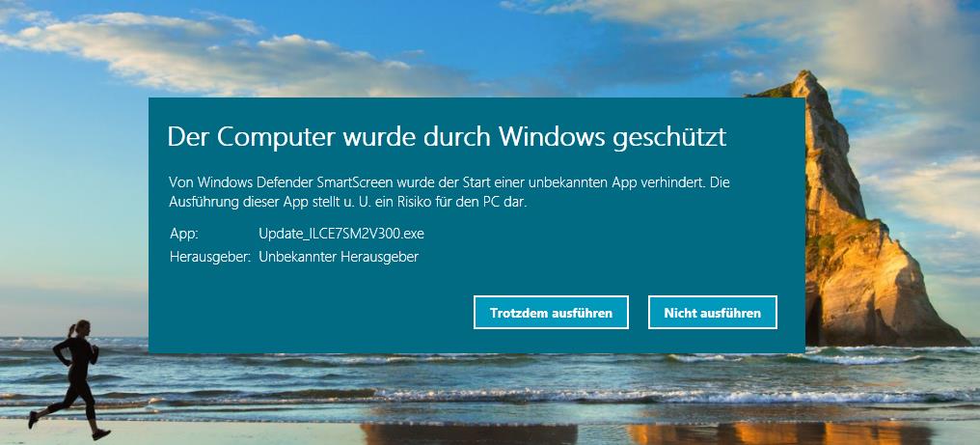The image size is (980, 445).
Task: Click the word Computer in the heading
Action: [276, 138]
